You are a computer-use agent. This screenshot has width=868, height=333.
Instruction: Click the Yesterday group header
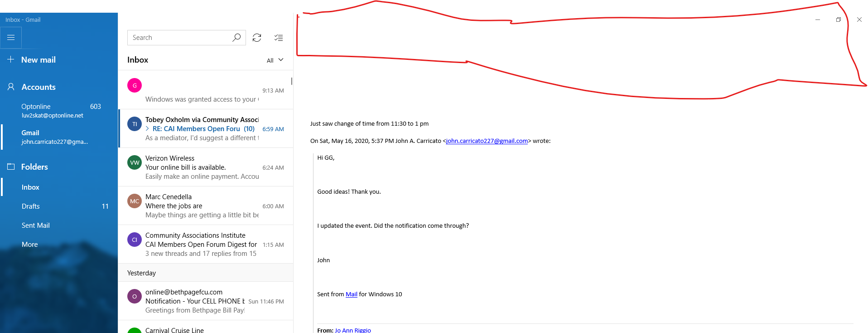206,273
